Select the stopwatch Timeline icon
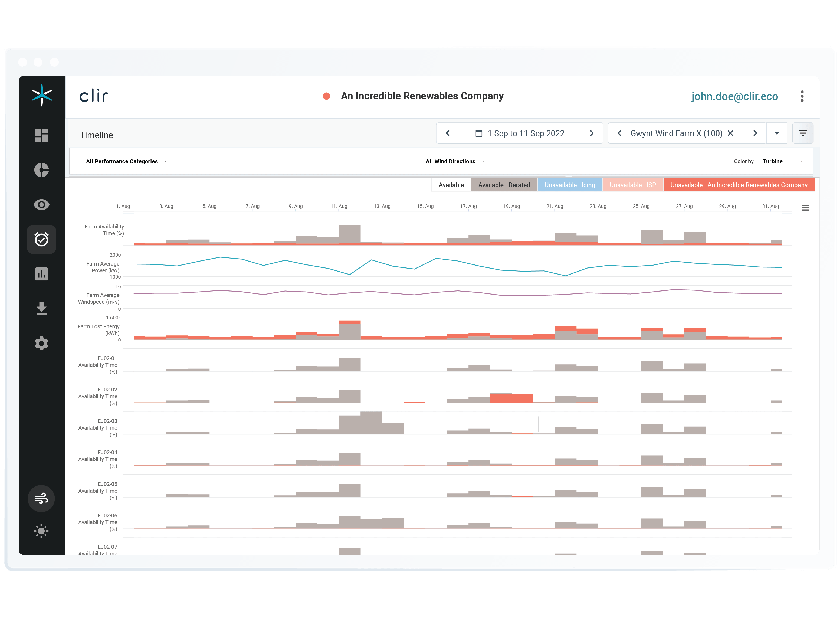 (x=41, y=239)
